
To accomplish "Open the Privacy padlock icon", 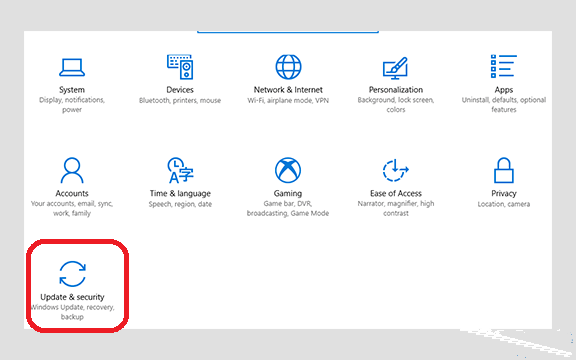I will tap(504, 170).
